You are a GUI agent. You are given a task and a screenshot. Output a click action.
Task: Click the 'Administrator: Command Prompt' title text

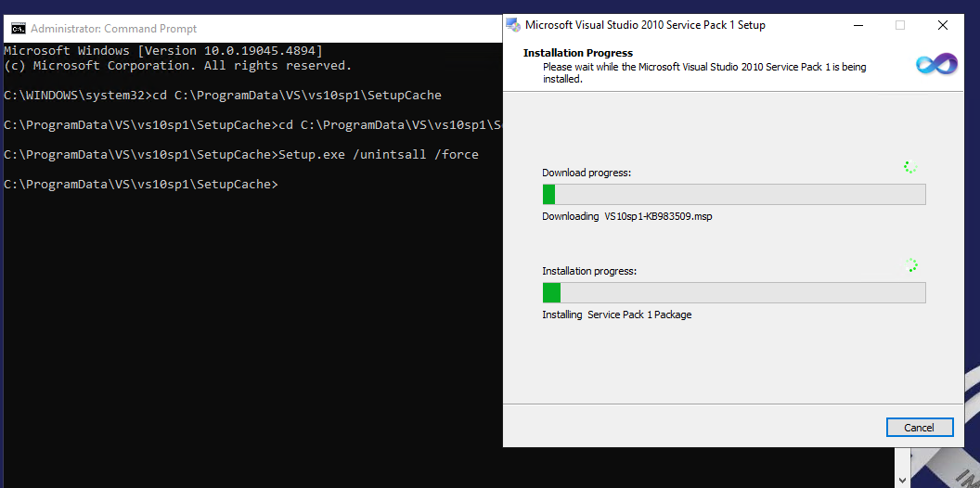114,29
